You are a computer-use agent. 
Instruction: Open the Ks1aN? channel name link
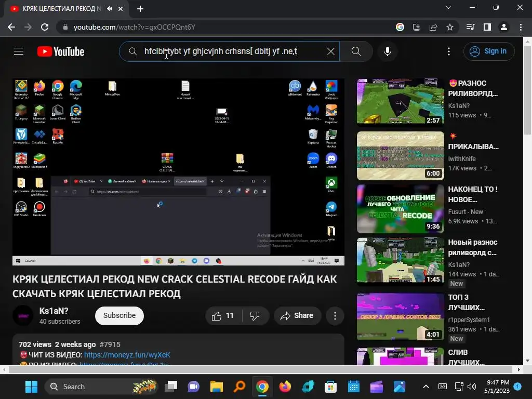coord(54,311)
